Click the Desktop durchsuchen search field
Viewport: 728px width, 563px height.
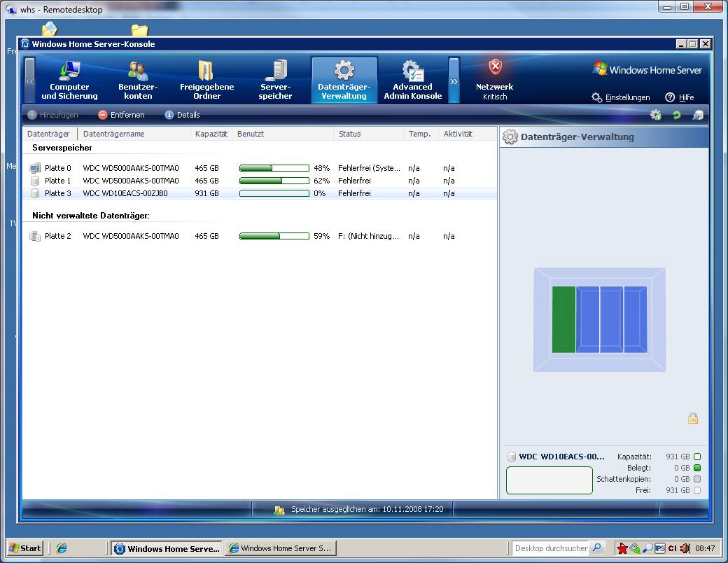[x=551, y=548]
